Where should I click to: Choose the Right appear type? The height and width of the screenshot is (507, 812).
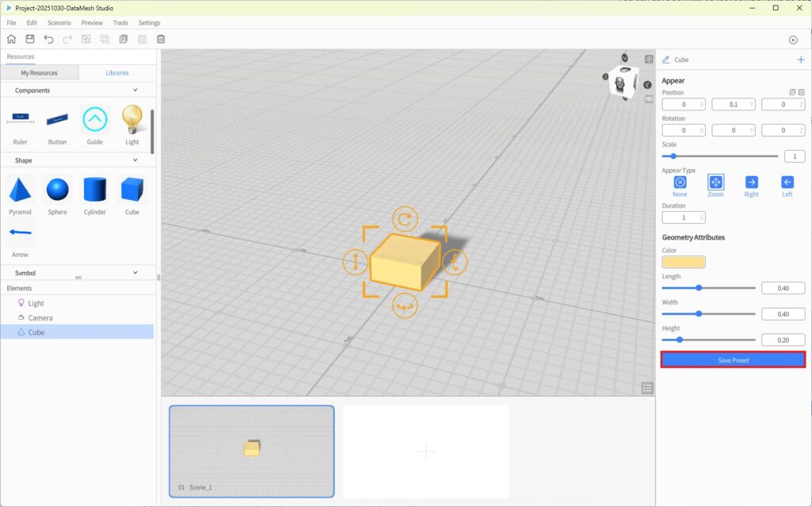751,182
